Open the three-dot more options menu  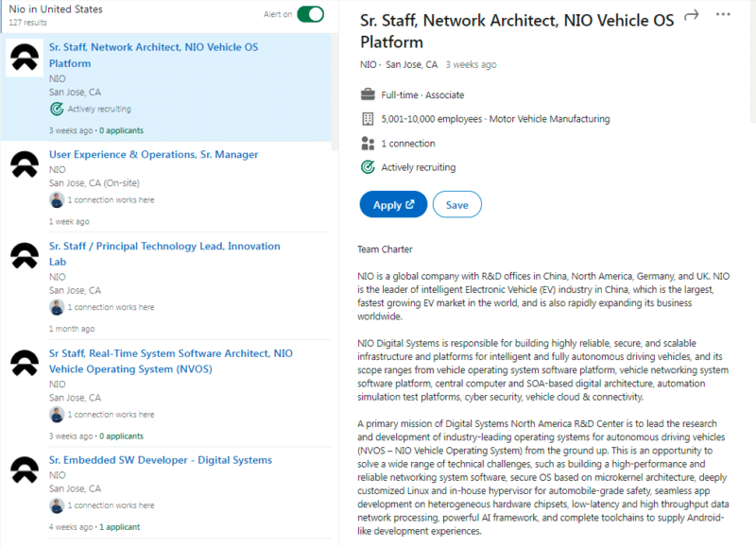[x=723, y=14]
